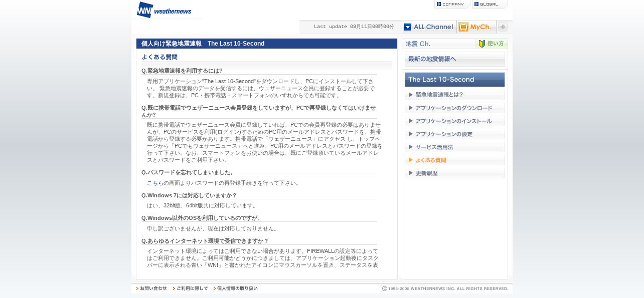
Task: Open the 緊急地震速報とは？ menu item
Action: tap(455, 95)
